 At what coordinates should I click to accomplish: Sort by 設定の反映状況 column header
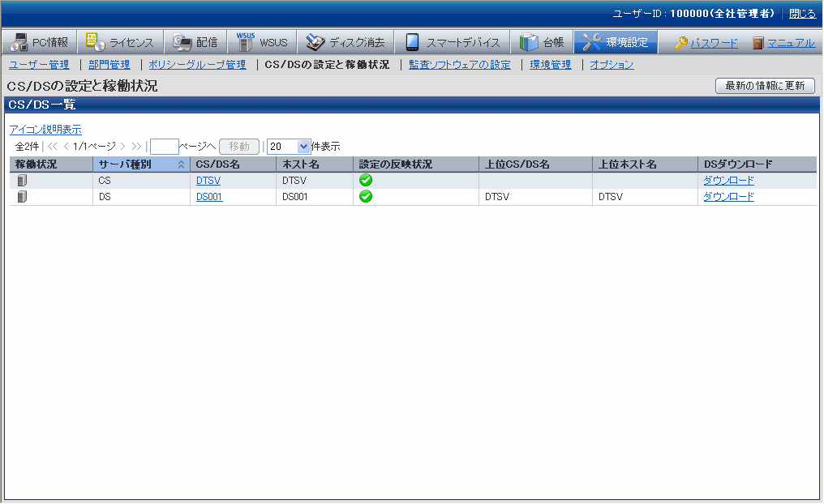click(x=416, y=164)
